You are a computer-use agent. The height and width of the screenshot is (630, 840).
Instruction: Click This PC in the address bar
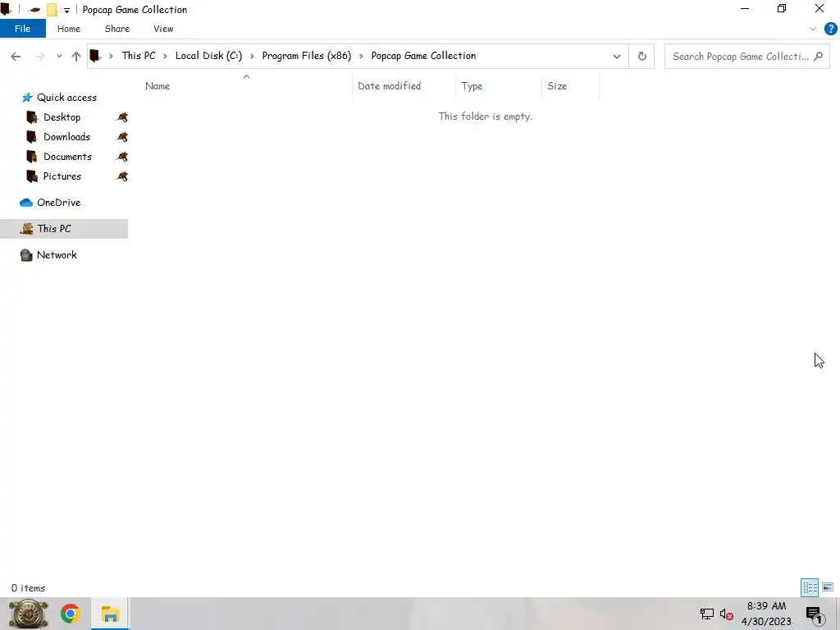coord(138,56)
